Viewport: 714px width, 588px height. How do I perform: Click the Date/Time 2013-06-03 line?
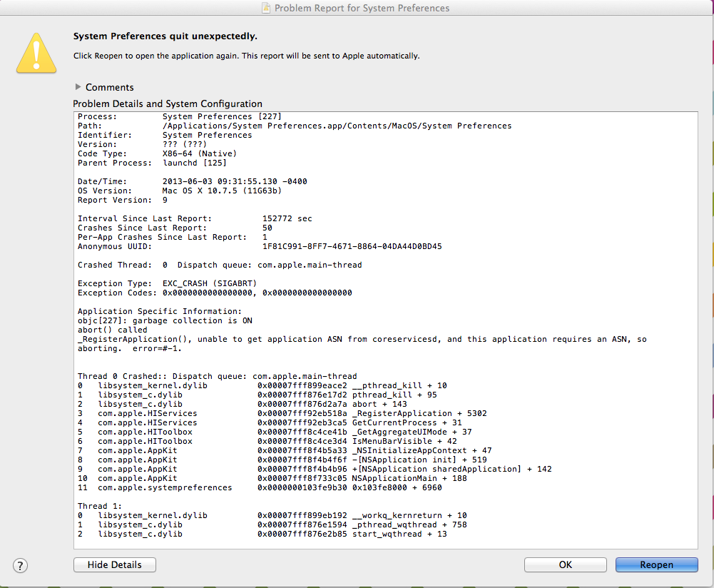(192, 181)
